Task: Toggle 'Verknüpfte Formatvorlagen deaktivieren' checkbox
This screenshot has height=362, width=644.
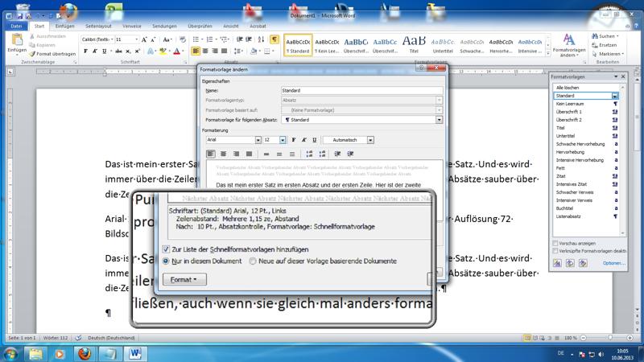Action: coord(555,251)
